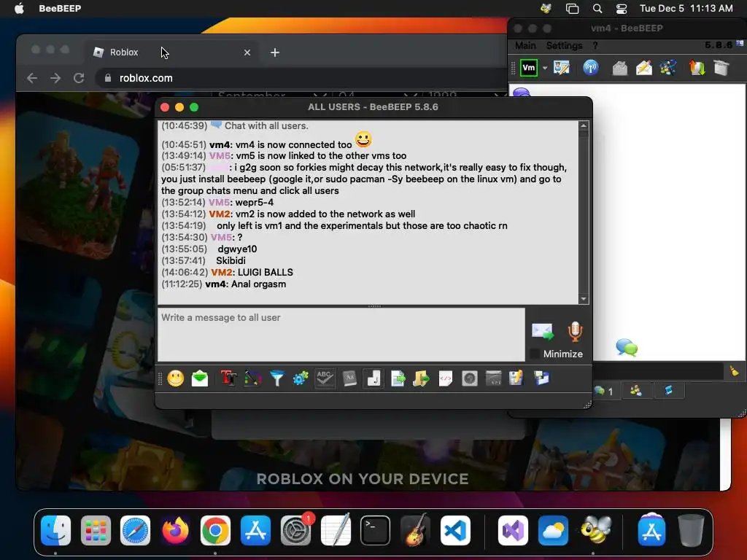The height and width of the screenshot is (560, 747).
Task: Change chat font with the TT icon
Action: (x=228, y=378)
